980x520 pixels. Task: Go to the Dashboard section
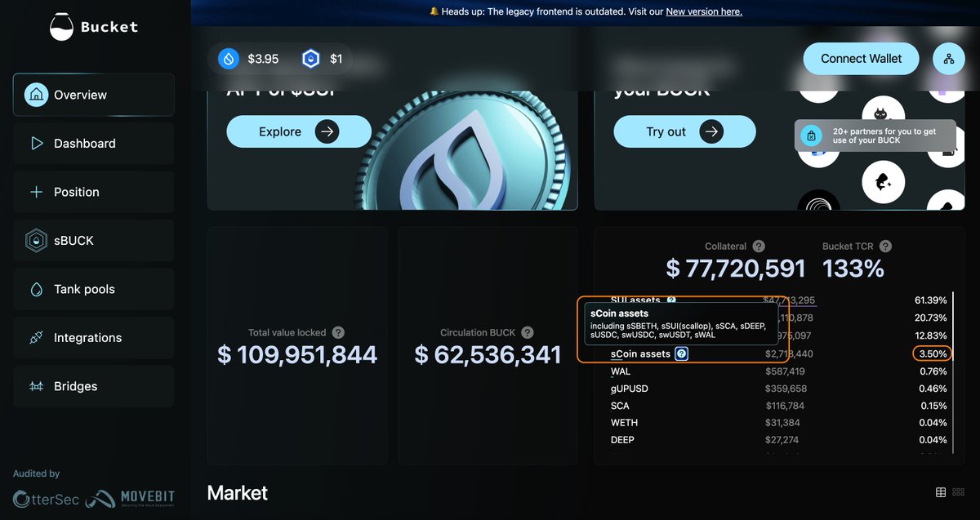point(93,143)
